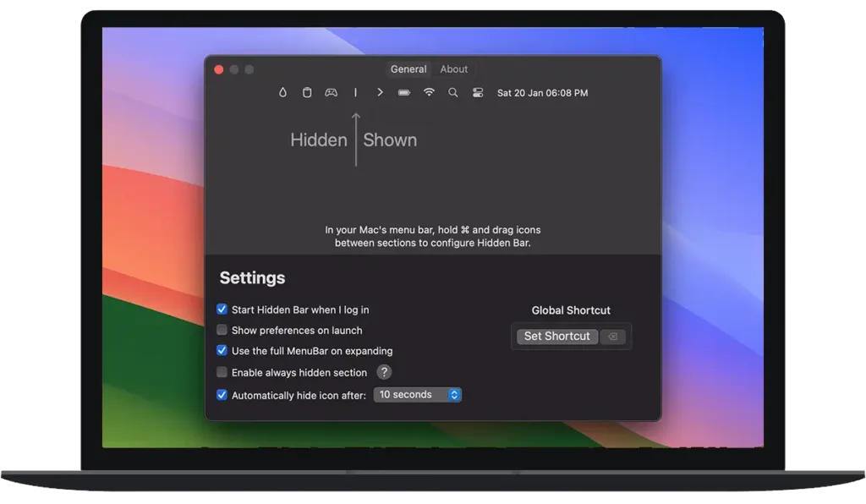Click the Control Center icon
Viewport: 866px width, 504px height.
click(x=478, y=93)
